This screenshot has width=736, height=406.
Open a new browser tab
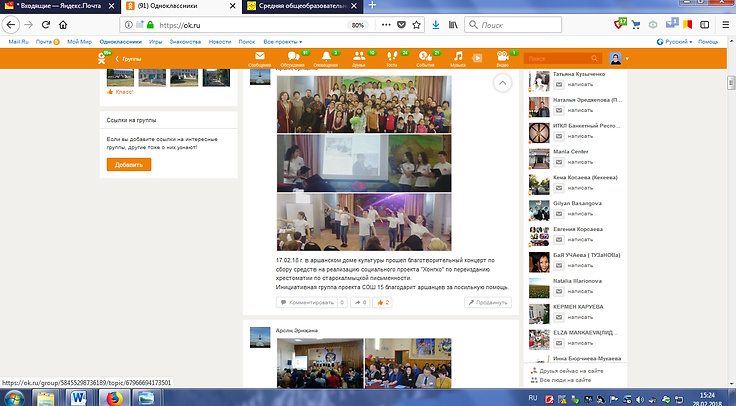372,5
